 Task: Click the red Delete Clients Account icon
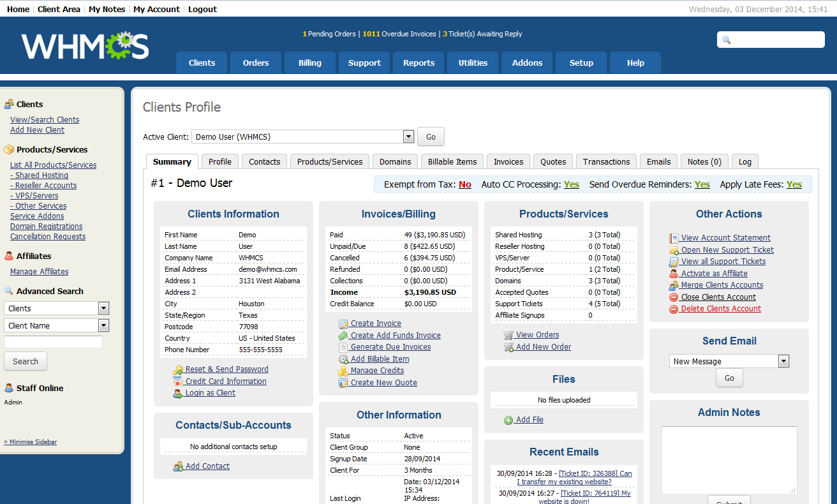[x=674, y=309]
